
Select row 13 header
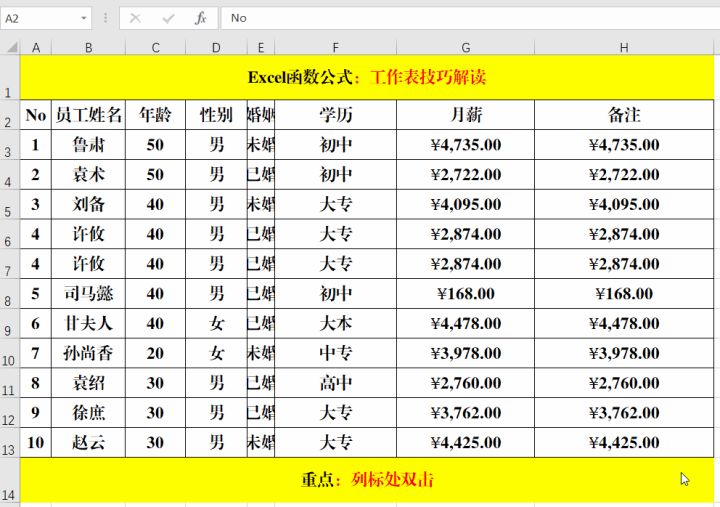(x=10, y=443)
